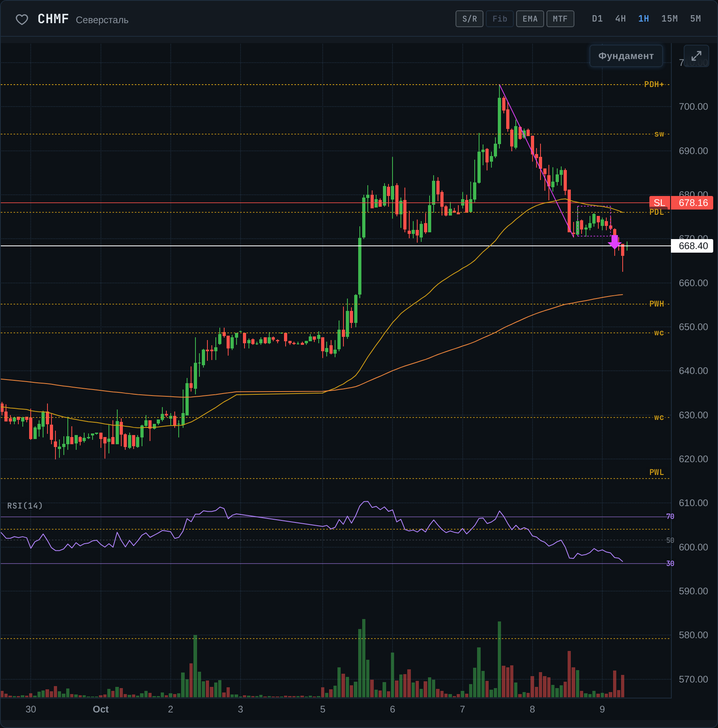Click the CHMF ticker title
The width and height of the screenshot is (718, 728).
pyautogui.click(x=53, y=19)
